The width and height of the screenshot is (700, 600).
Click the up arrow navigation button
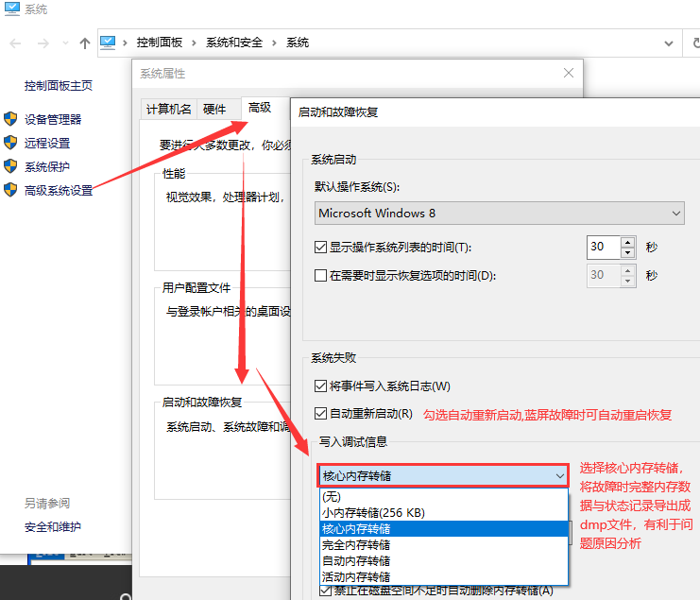[85, 43]
